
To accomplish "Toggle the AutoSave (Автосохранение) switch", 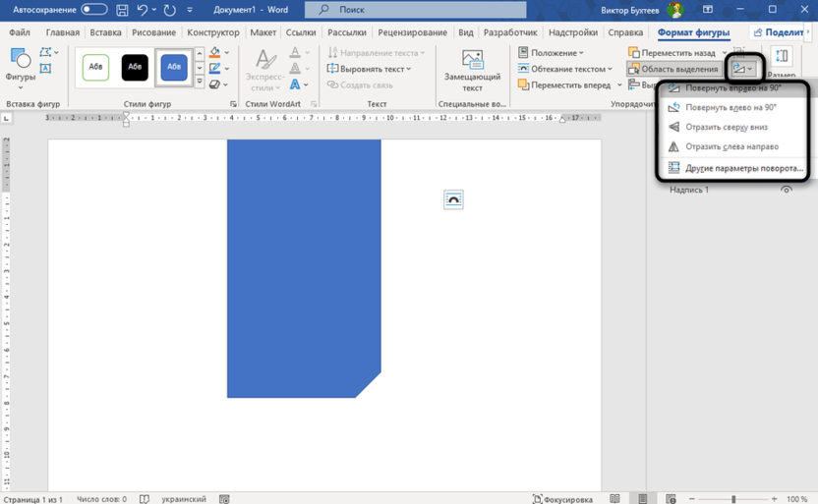I will (x=94, y=10).
